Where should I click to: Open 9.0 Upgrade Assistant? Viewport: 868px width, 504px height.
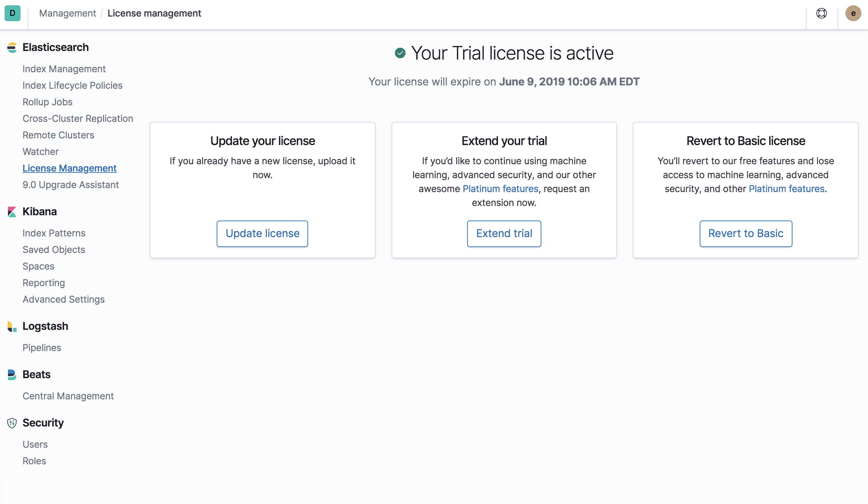pyautogui.click(x=71, y=185)
